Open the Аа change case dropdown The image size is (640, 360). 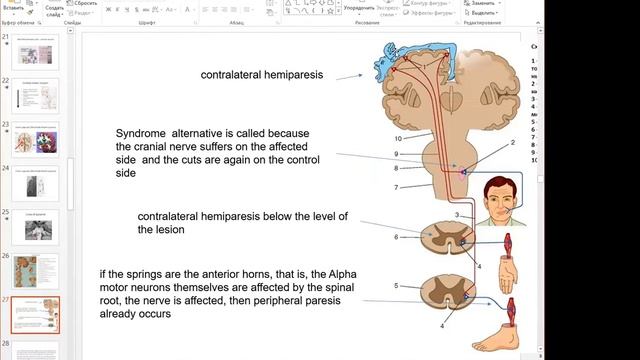coord(171,9)
